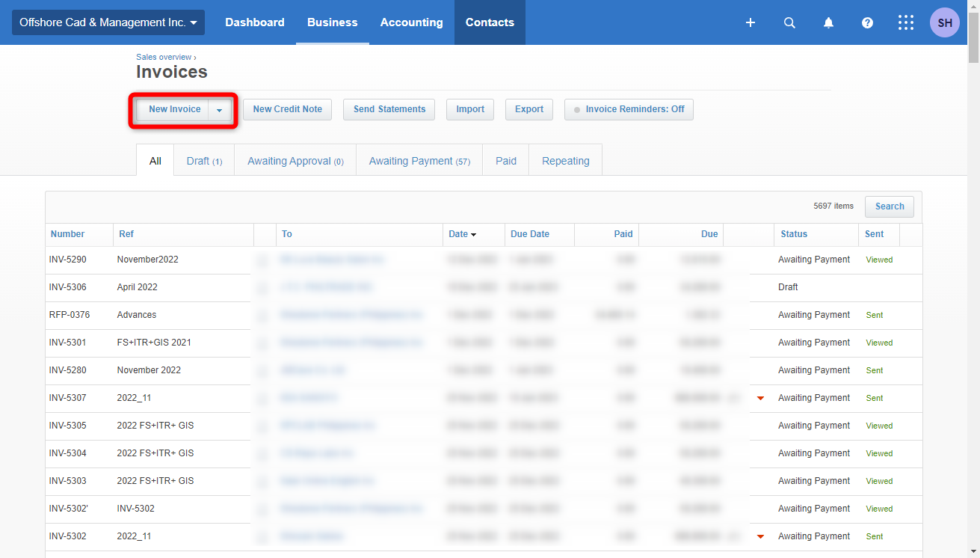This screenshot has width=980, height=558.
Task: Sort by Date column header
Action: click(x=462, y=234)
